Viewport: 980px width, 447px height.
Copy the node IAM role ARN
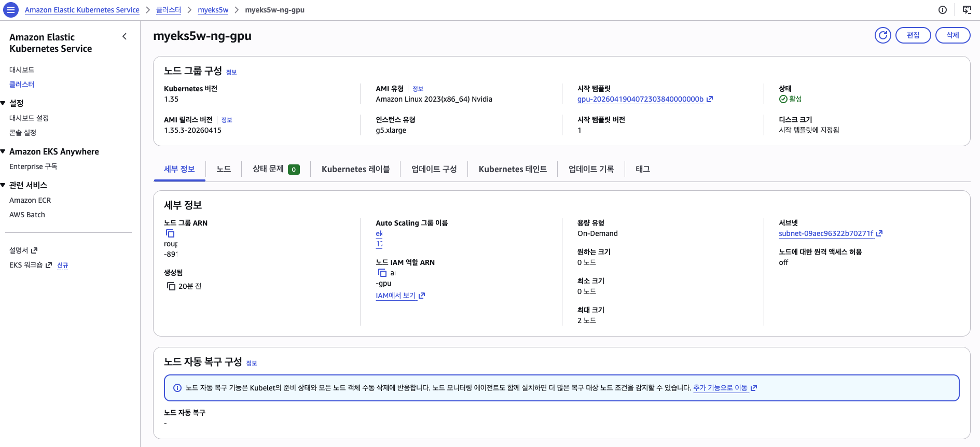[x=382, y=273]
